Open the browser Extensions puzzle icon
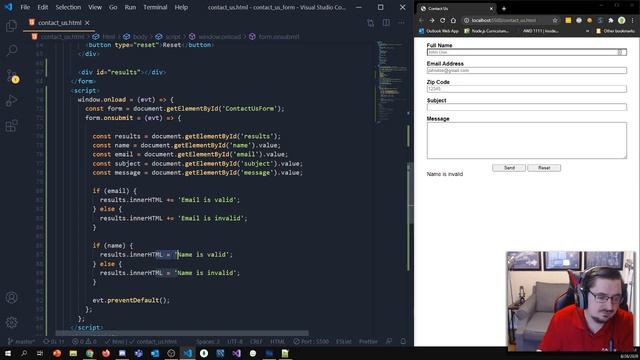Screen dimensions: 640x360 coord(611,20)
